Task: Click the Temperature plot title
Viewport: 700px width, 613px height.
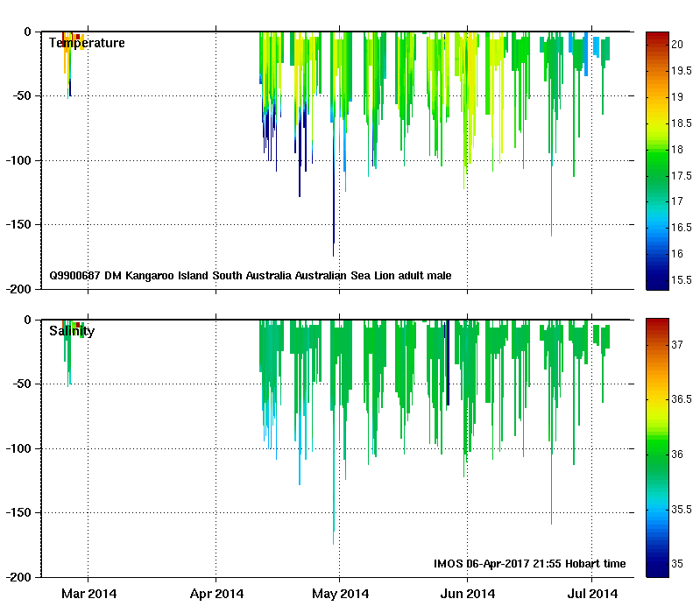Action: 87,43
